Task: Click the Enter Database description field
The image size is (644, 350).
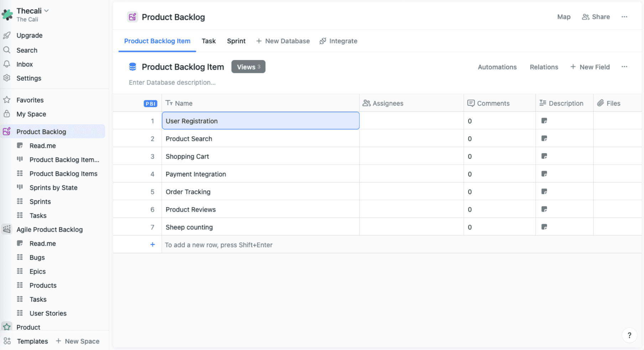Action: coord(172,82)
